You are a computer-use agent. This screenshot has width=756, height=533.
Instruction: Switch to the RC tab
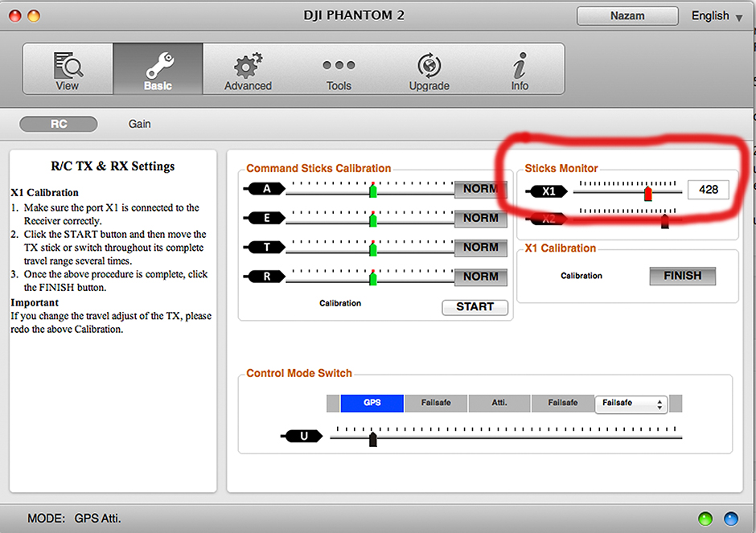point(58,123)
